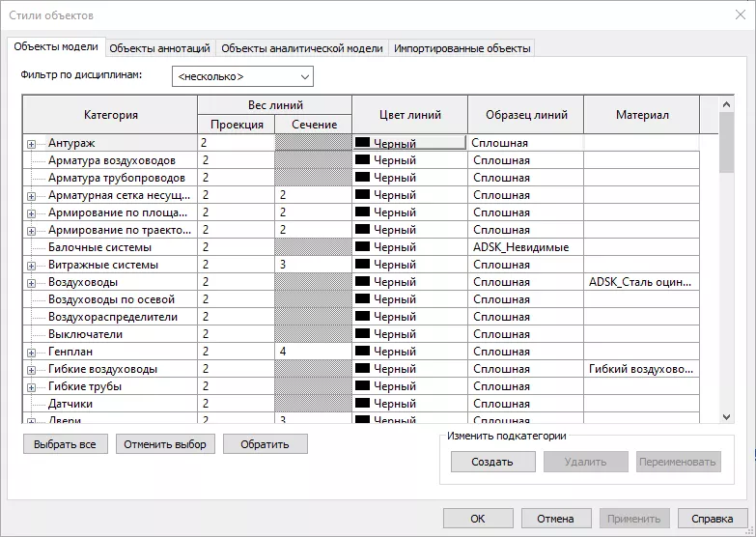Switch to Объекты аннотаций tab

click(159, 48)
